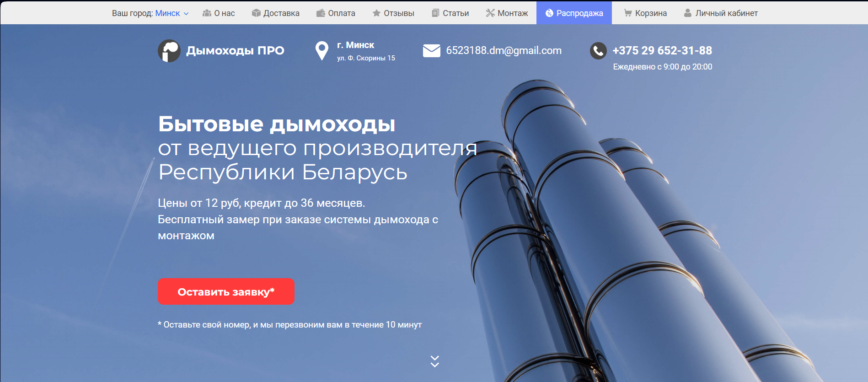Click the box icon beside Доставка
868x382 pixels.
tap(256, 13)
